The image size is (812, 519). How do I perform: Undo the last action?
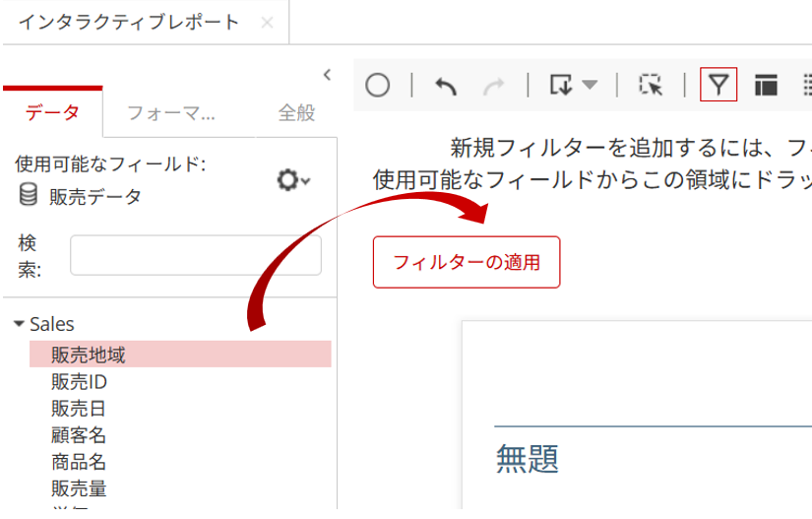pos(446,86)
